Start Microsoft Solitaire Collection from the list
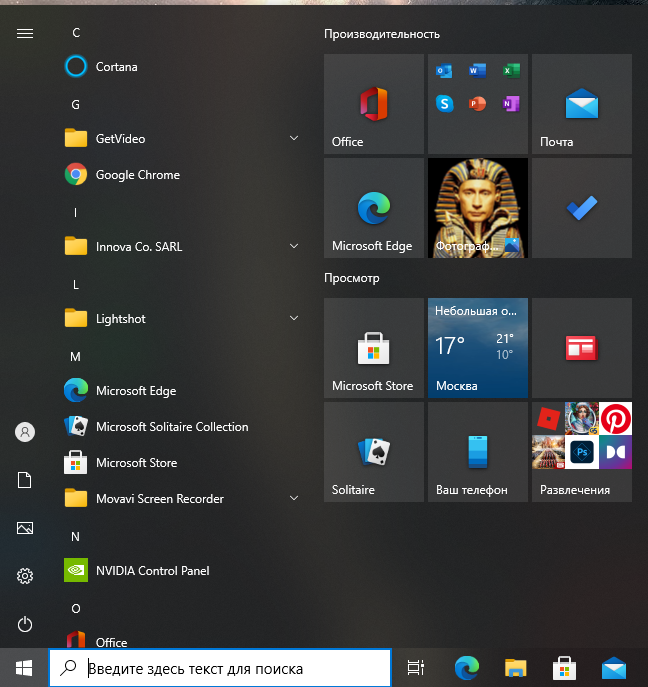The height and width of the screenshot is (687, 648). pyautogui.click(x=182, y=426)
